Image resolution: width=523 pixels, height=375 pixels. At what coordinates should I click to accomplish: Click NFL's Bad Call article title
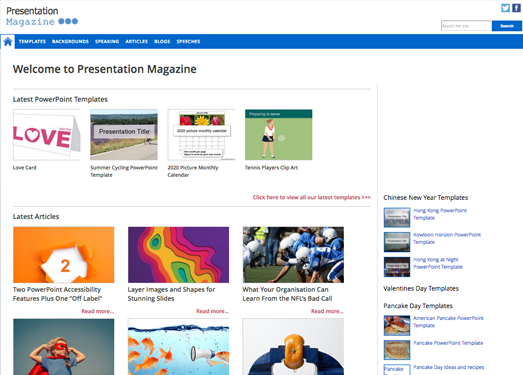tap(287, 294)
